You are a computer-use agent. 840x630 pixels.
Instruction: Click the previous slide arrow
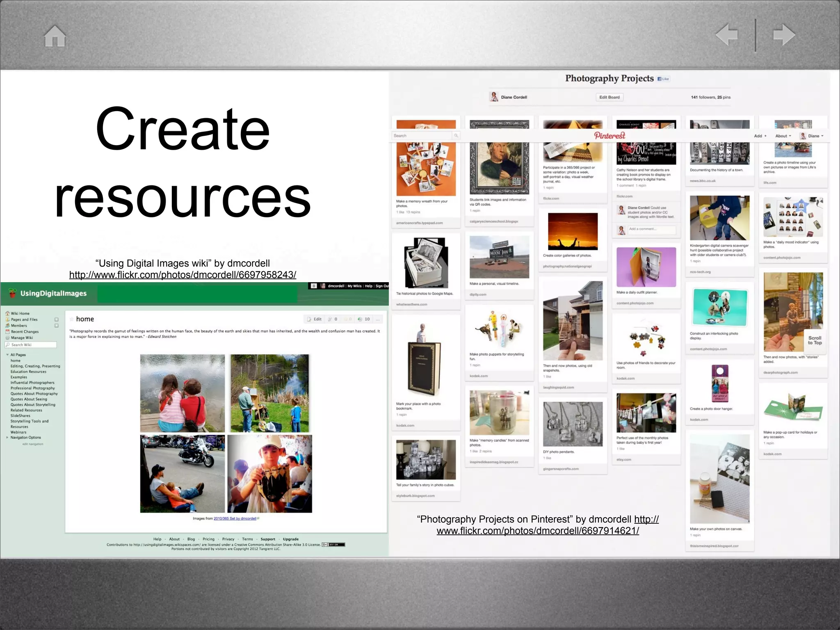coord(726,35)
